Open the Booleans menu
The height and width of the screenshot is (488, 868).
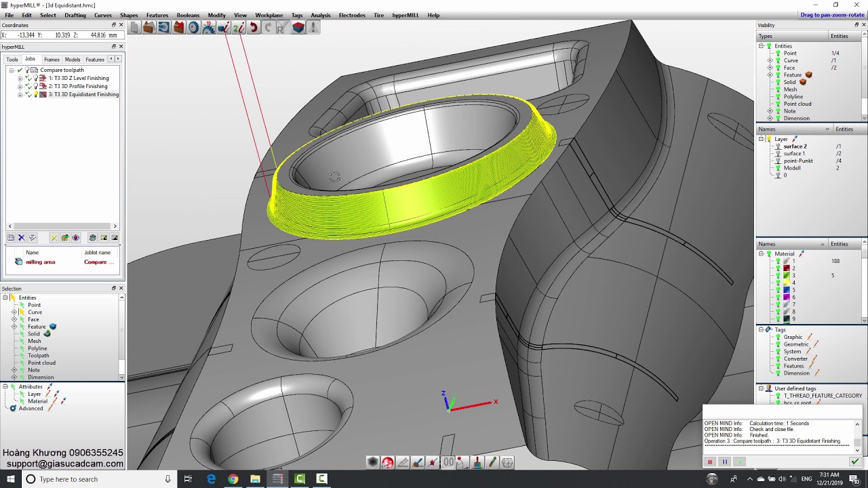(188, 15)
